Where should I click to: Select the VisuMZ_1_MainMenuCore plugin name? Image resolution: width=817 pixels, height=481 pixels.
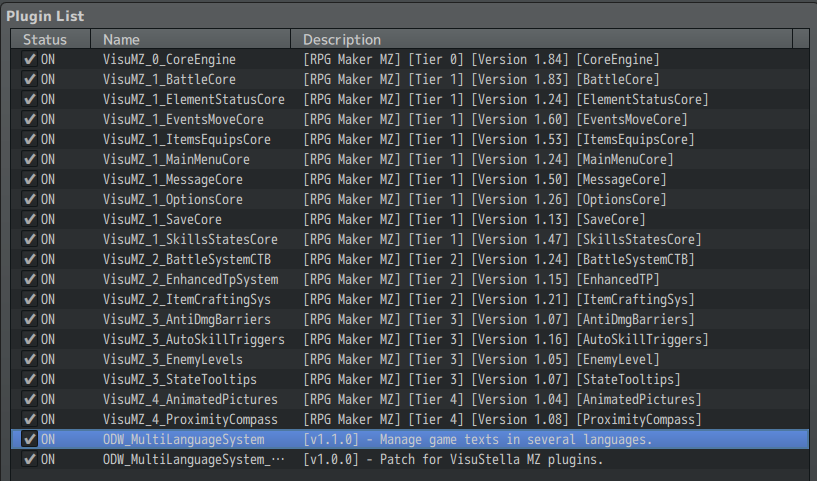tap(176, 159)
